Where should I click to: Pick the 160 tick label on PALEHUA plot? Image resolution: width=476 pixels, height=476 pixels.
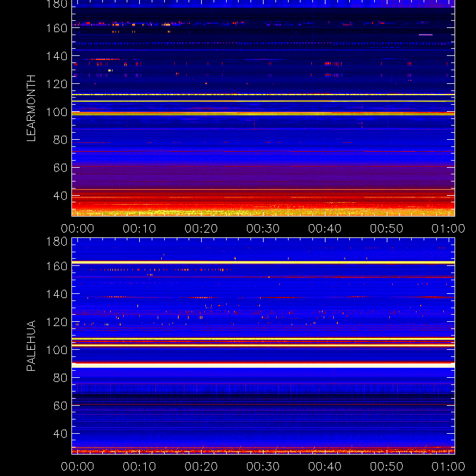(x=57, y=266)
